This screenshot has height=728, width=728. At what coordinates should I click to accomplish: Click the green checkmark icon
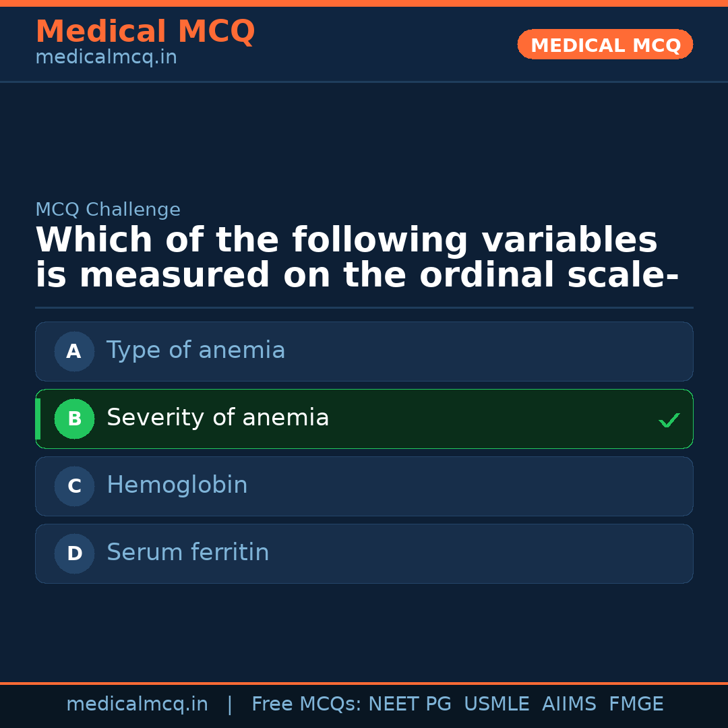point(669,421)
